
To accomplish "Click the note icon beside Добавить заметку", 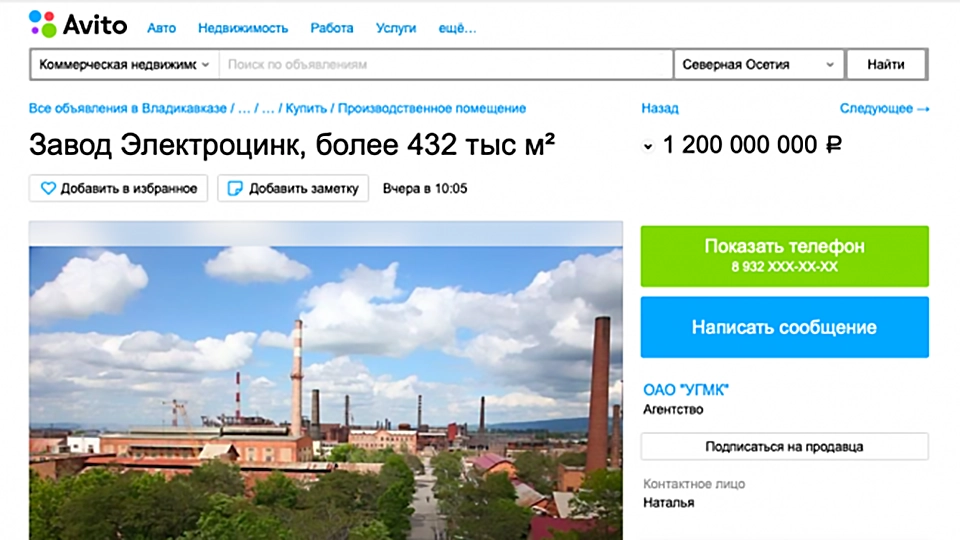I will coord(235,188).
